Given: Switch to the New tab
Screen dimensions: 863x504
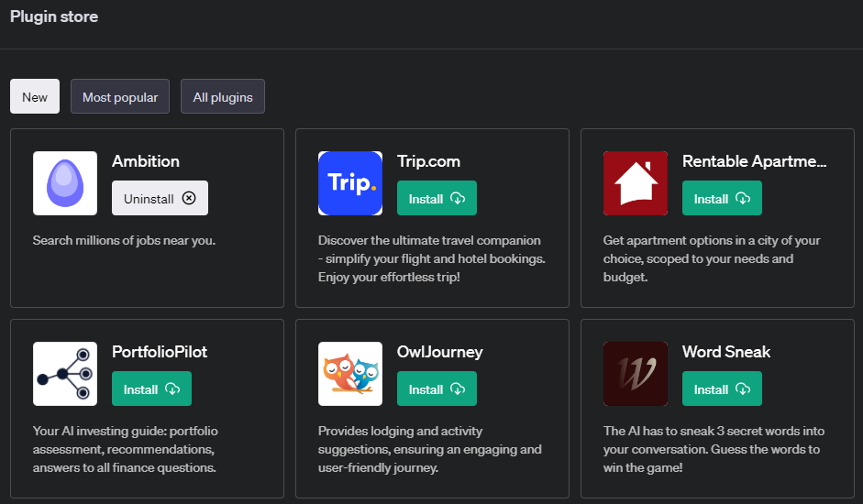Looking at the screenshot, I should [x=35, y=97].
